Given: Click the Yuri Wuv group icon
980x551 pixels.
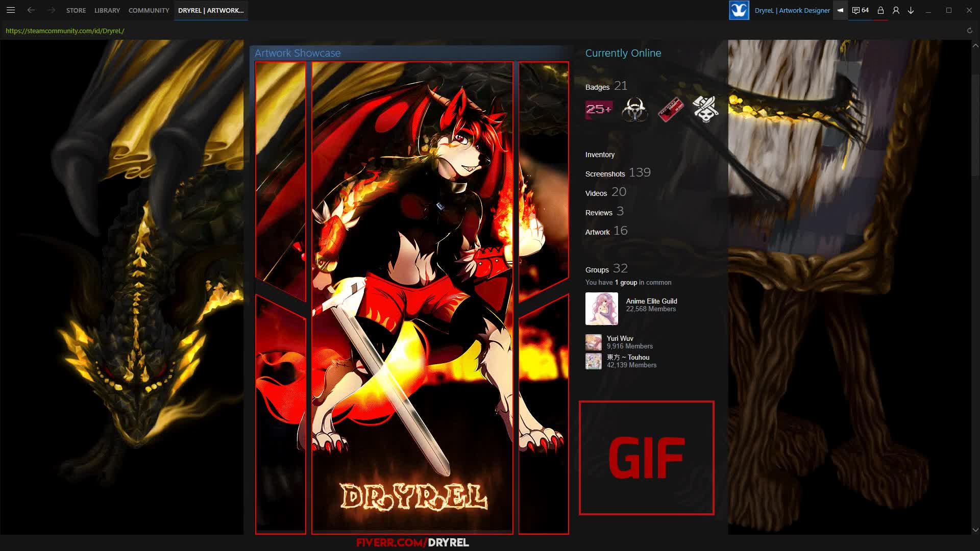Looking at the screenshot, I should coord(593,342).
